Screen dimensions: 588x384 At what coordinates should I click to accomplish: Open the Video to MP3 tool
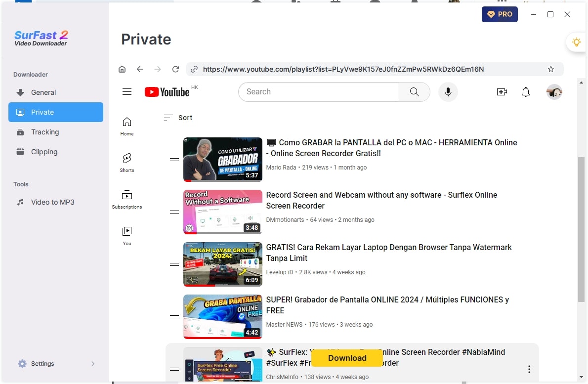(x=55, y=202)
